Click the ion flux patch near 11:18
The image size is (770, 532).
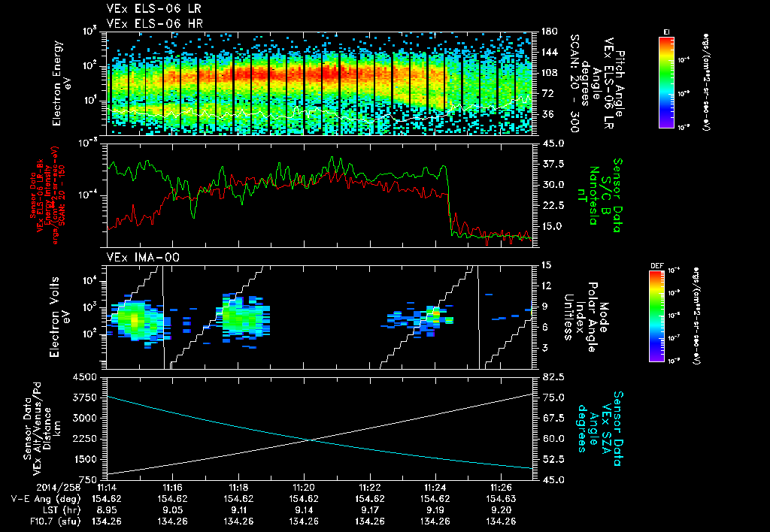tap(244, 318)
